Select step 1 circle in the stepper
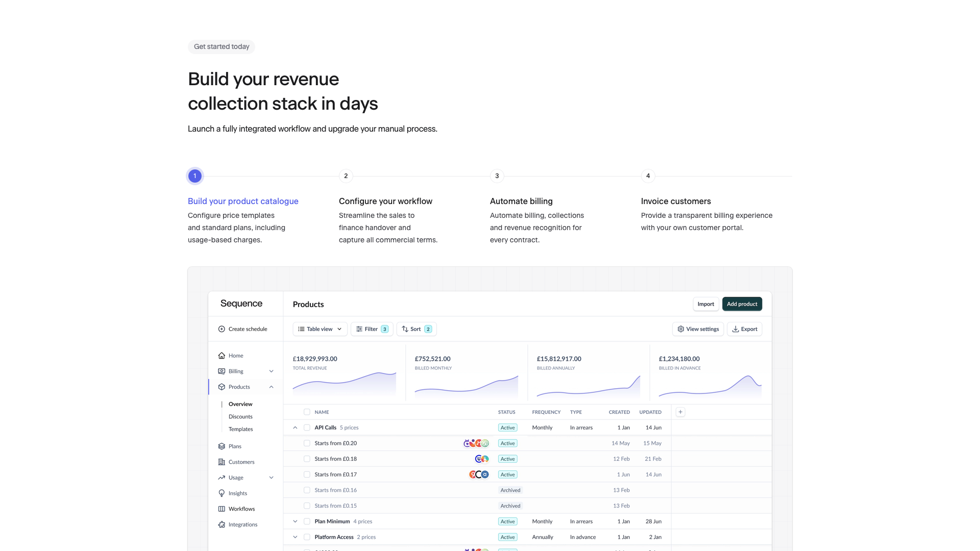Image resolution: width=980 pixels, height=551 pixels. click(x=195, y=176)
